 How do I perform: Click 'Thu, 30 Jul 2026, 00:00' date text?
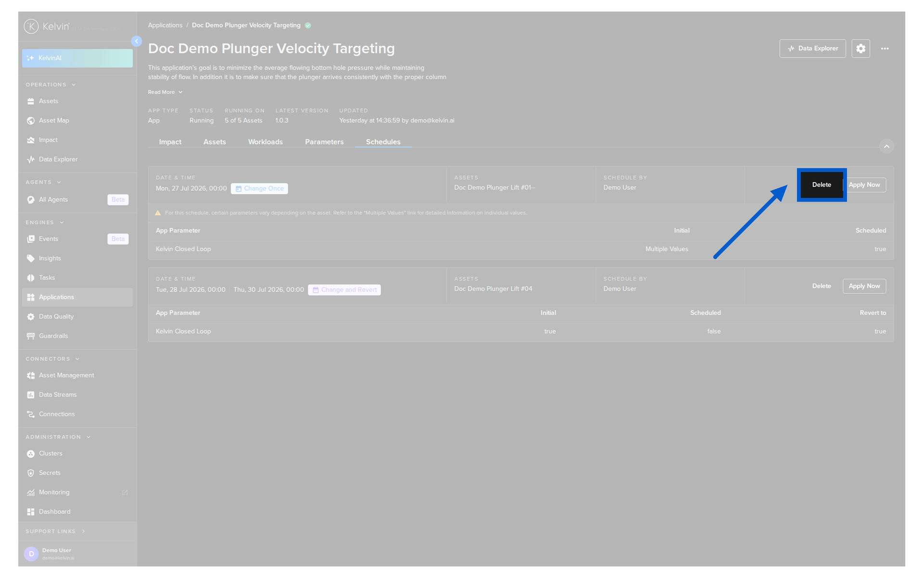pos(269,290)
